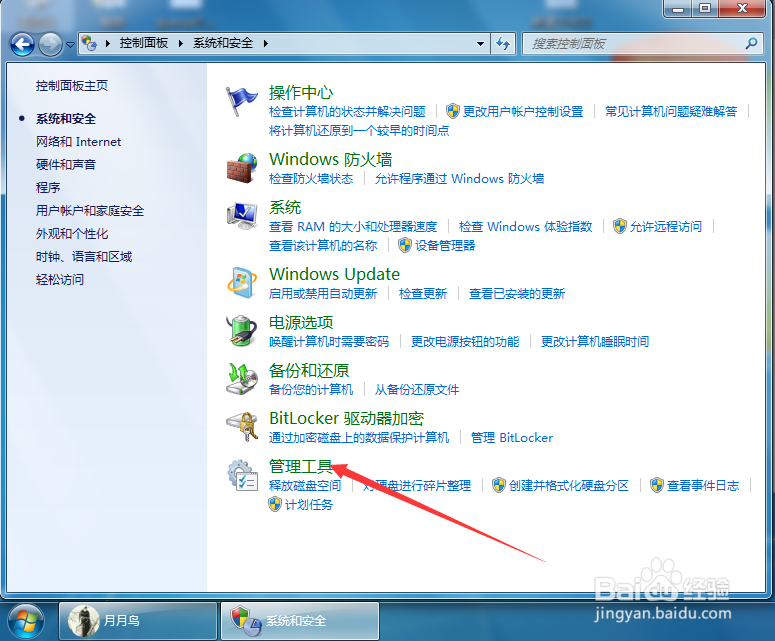Expand the arrow after 系统和安全 breadcrumb
This screenshot has width=775, height=641.
(265, 43)
